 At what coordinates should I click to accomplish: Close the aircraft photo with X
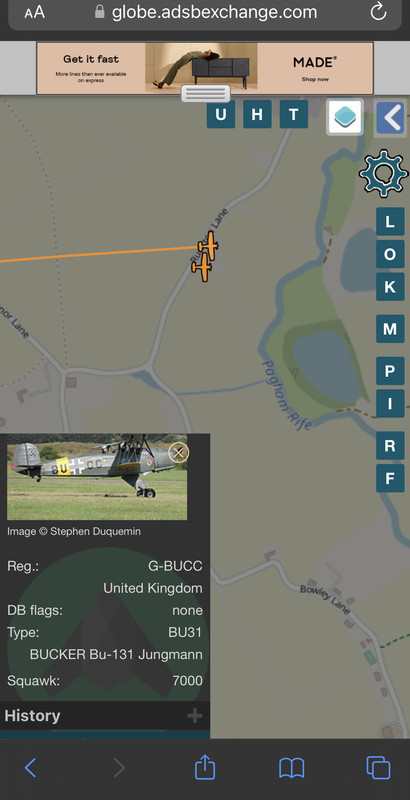coord(178,453)
